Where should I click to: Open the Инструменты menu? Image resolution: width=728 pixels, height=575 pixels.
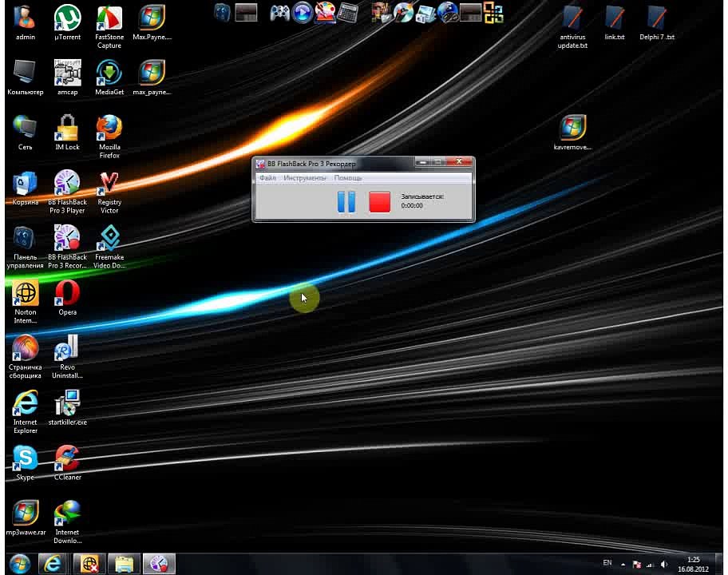[305, 178]
